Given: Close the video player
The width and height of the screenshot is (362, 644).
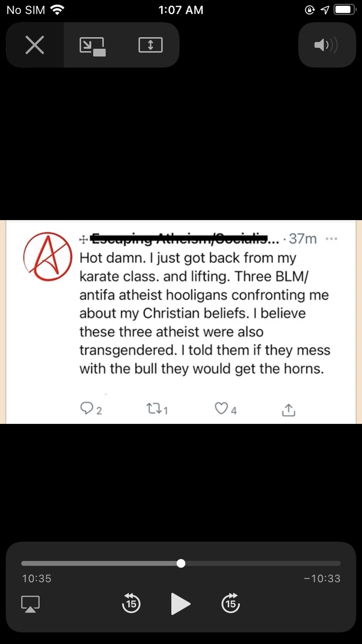Looking at the screenshot, I should pos(35,46).
